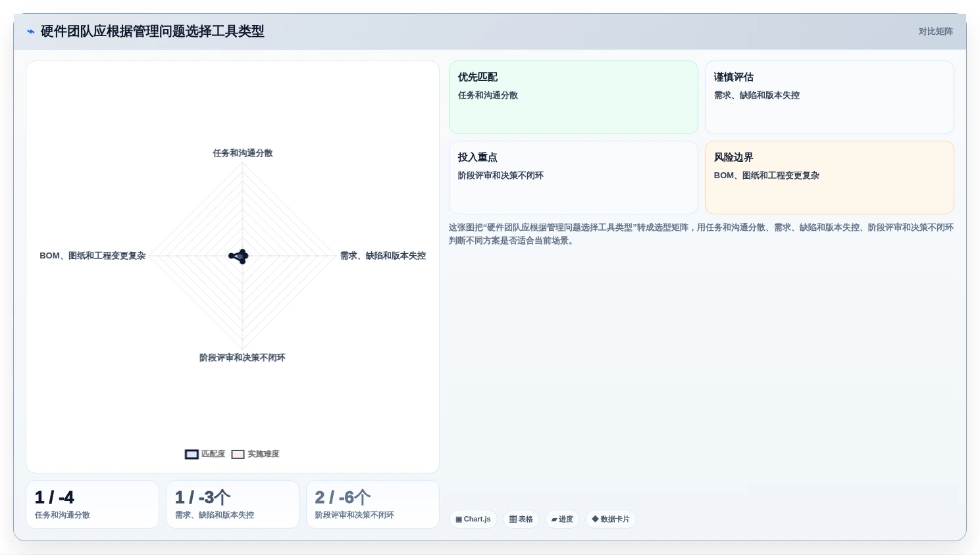Viewport: 980px width, 555px height.
Task: Click the title 硬件团队应根据管理问题选择工具类型
Action: point(152,32)
